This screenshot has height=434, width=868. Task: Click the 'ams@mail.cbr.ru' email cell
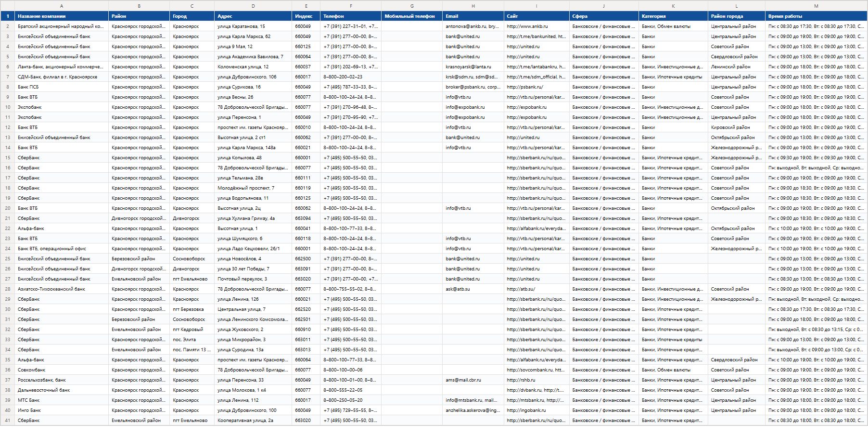[473, 380]
